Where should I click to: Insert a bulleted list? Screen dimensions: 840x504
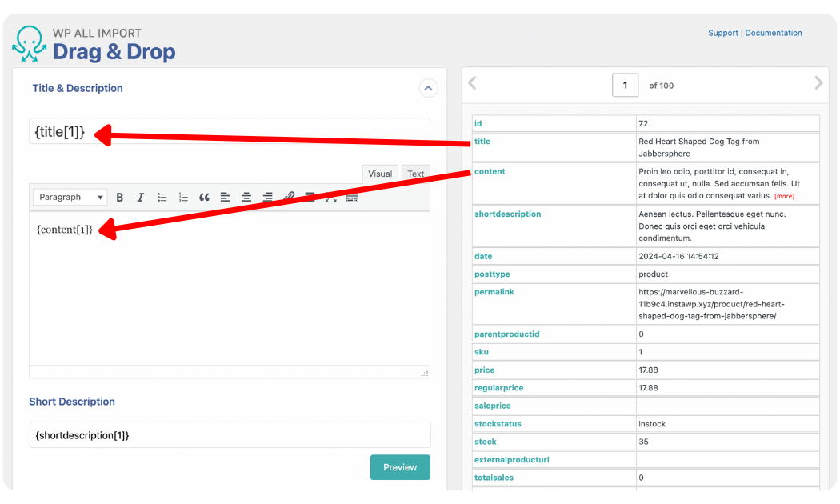[x=162, y=197]
